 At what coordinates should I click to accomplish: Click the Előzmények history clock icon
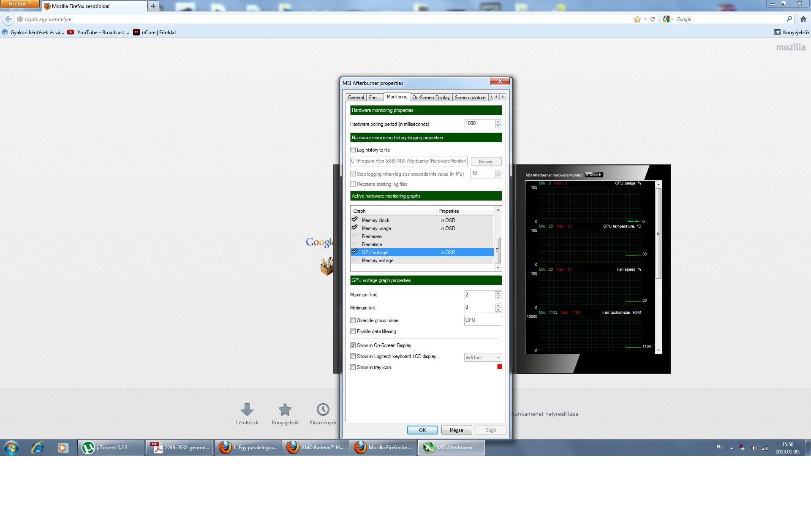[323, 410]
